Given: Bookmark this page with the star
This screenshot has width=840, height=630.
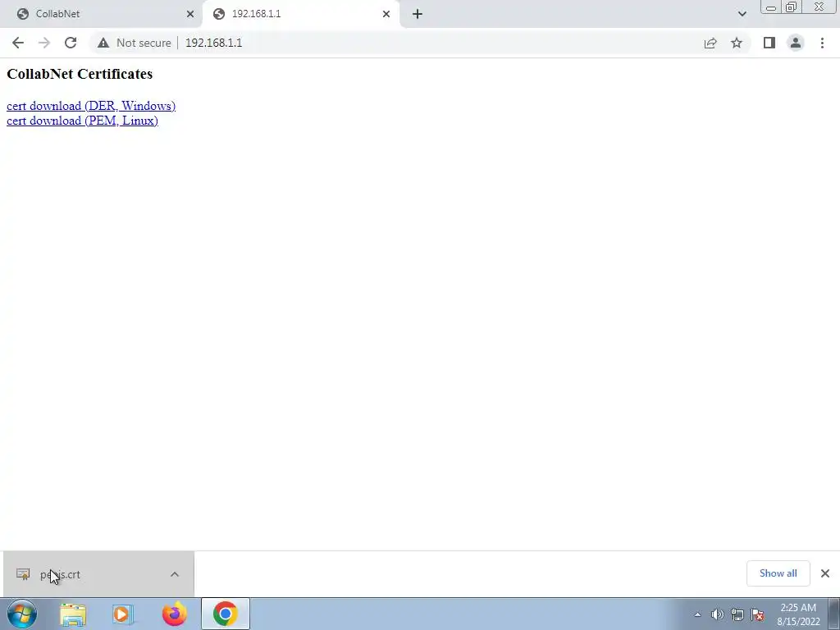Looking at the screenshot, I should pyautogui.click(x=737, y=43).
